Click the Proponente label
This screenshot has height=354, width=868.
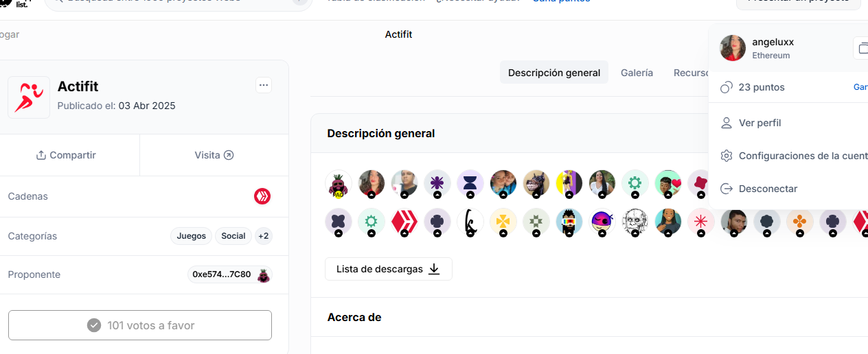pos(34,274)
